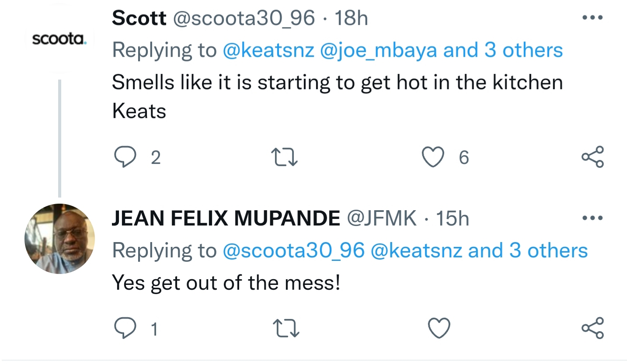Click JEAN FELIX MUPANDE display name
The width and height of the screenshot is (627, 364).
point(226,218)
